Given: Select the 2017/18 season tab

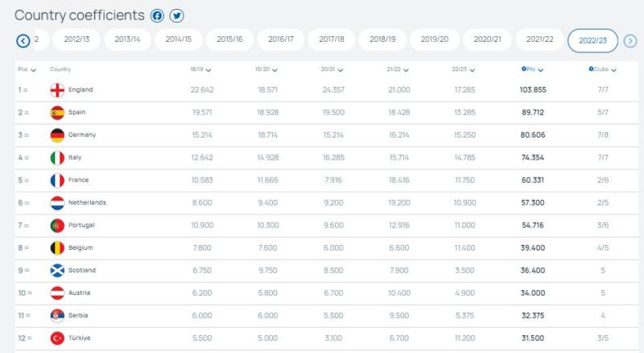Looking at the screenshot, I should [332, 39].
